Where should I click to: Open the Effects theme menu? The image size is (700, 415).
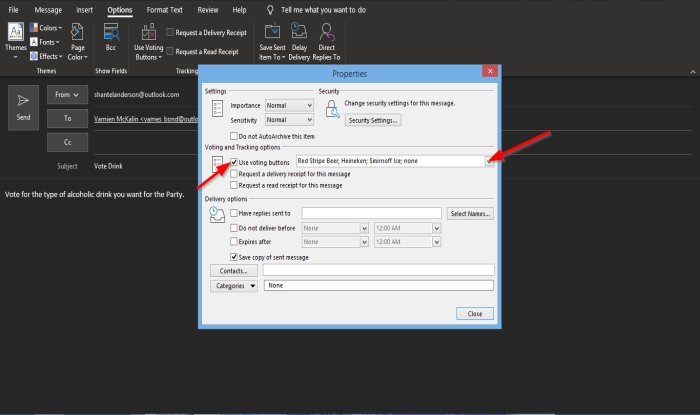tap(46, 56)
